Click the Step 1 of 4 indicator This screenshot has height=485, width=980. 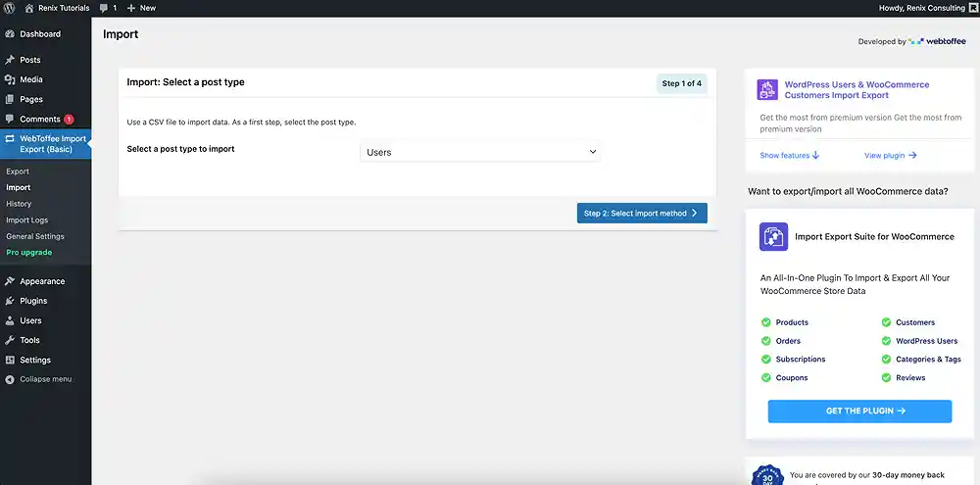(x=681, y=83)
